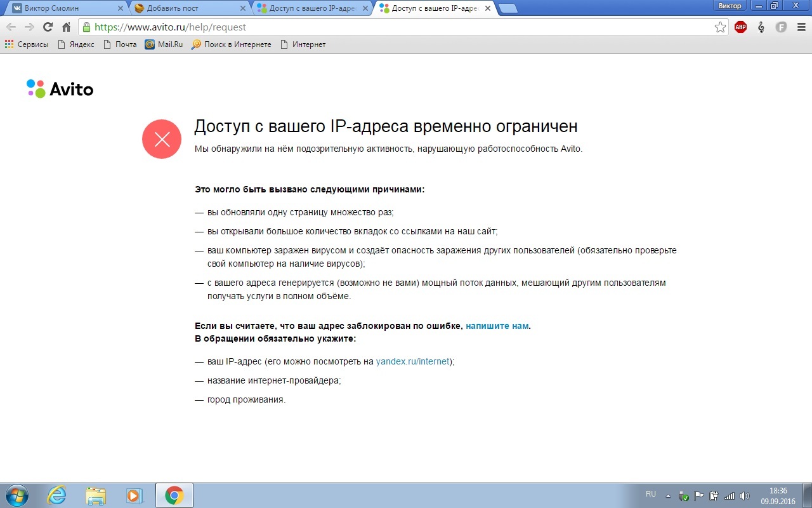Open media player from taskbar
The width and height of the screenshot is (812, 508).
(134, 495)
